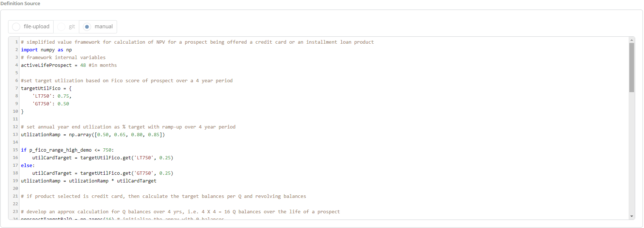
Task: Click the scrollbar down arrow
Action: coord(632,216)
